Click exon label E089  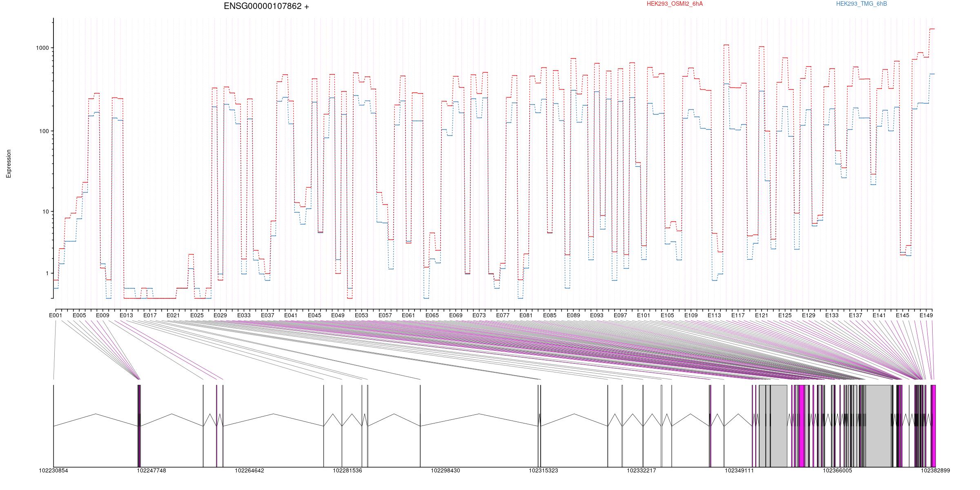[573, 316]
